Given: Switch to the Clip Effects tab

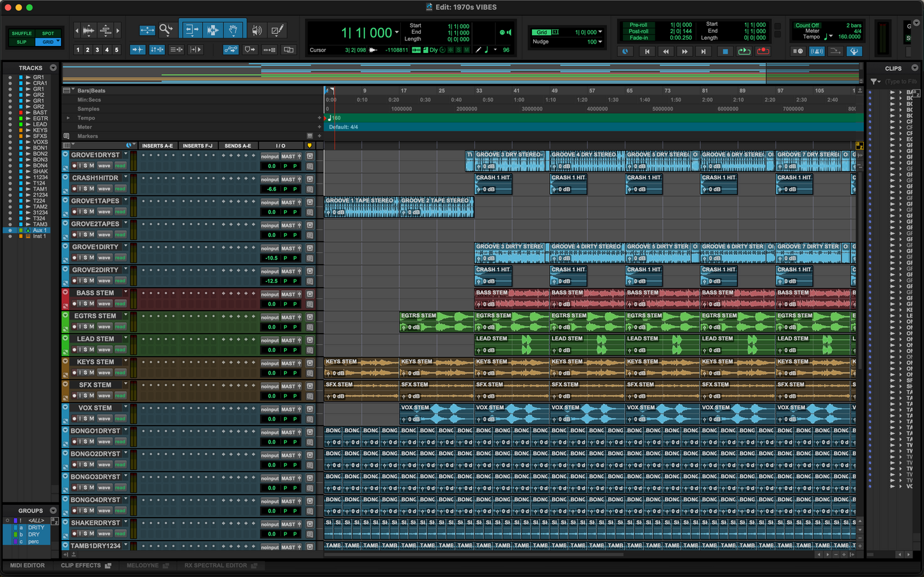Looking at the screenshot, I should (81, 565).
